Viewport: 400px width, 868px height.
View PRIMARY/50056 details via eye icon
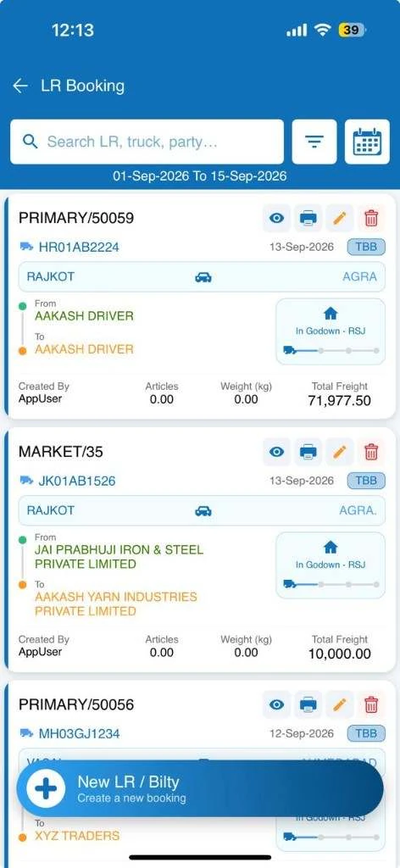(276, 704)
